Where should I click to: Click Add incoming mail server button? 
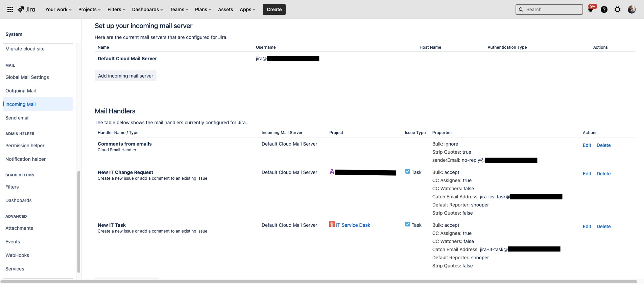coord(125,76)
